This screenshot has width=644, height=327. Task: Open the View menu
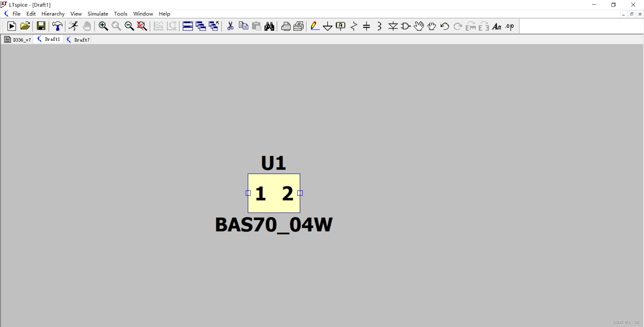76,14
